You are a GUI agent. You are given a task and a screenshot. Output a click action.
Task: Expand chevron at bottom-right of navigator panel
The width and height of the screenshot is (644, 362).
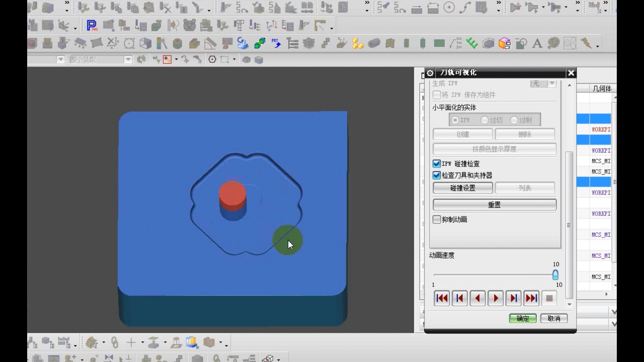coord(613,324)
